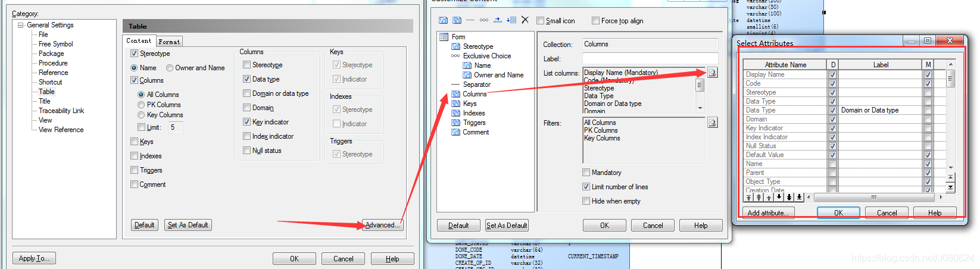Toggle the Key indicator checkbox
Viewport: 980px width, 269px height.
pos(246,122)
